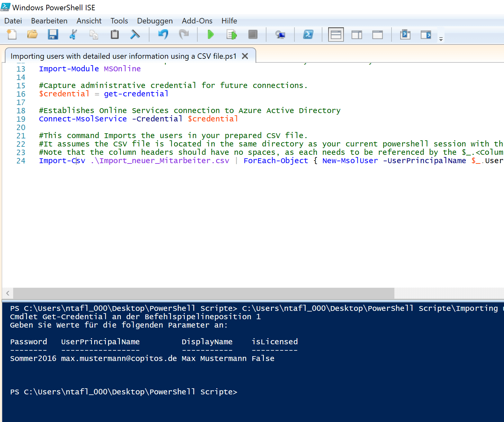Click Import-Csv command on line 24
The width and height of the screenshot is (504, 422).
(x=62, y=161)
